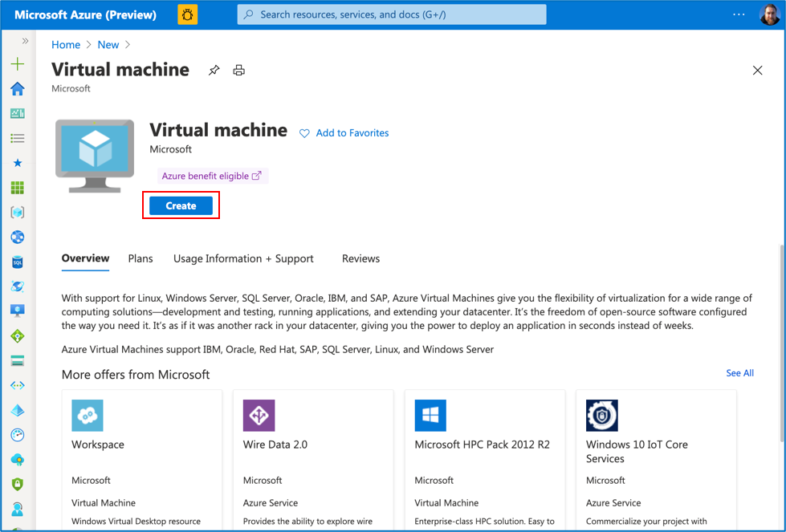Click Windows 10 IoT Core Services title
The image size is (786, 532).
(x=637, y=451)
